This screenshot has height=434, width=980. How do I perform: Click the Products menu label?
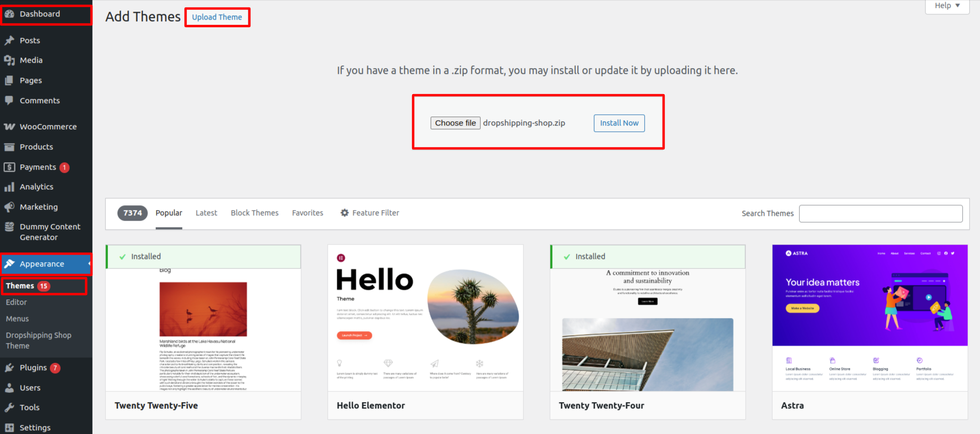click(x=36, y=147)
